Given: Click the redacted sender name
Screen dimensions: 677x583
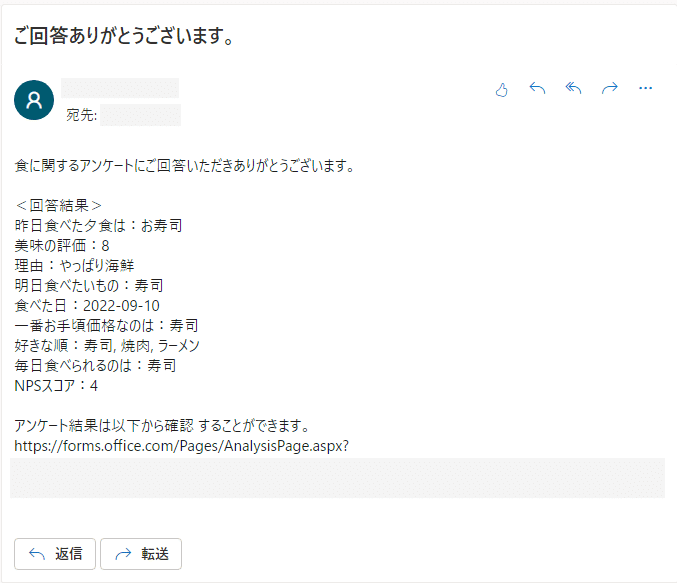Looking at the screenshot, I should [120, 88].
